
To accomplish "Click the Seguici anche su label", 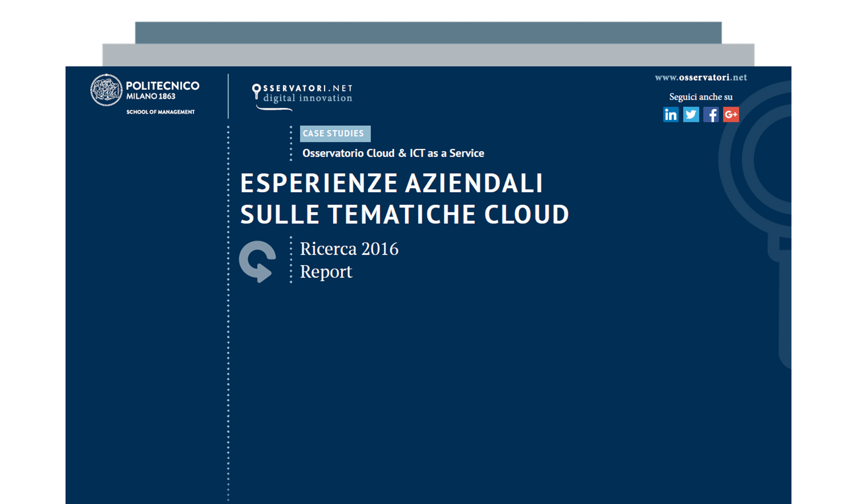I will click(x=701, y=97).
